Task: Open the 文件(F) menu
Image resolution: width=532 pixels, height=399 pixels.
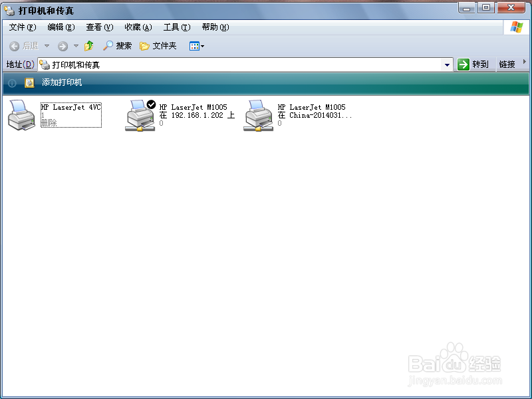Action: pos(23,27)
